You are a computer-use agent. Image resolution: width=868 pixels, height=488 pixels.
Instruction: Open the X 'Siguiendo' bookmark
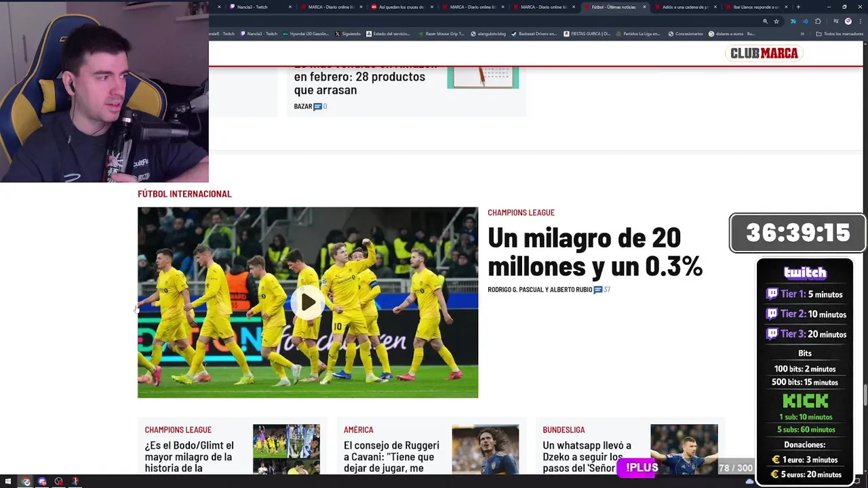[x=348, y=33]
